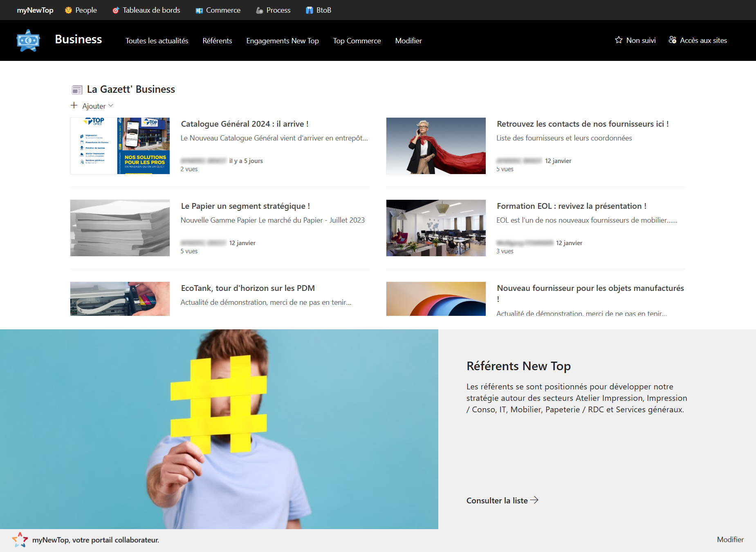This screenshot has height=552, width=756.
Task: Click '3 vues' under Formation EOL article
Action: coord(505,251)
